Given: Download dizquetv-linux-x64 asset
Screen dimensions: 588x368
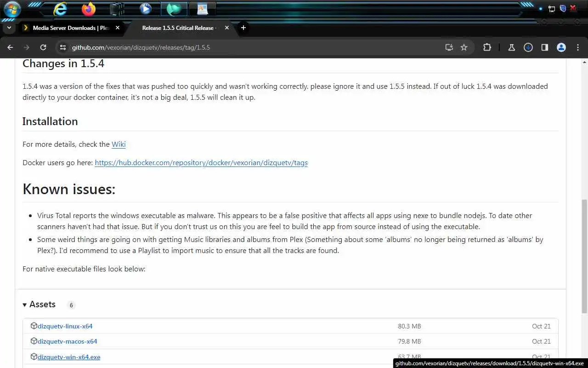Looking at the screenshot, I should coord(65,326).
